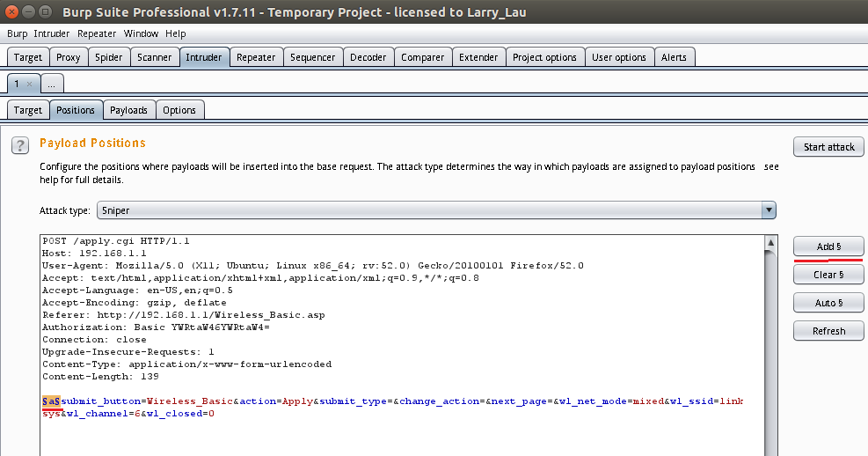The height and width of the screenshot is (456, 868).
Task: Click the wl_channel=6 parameter
Action: 104,414
